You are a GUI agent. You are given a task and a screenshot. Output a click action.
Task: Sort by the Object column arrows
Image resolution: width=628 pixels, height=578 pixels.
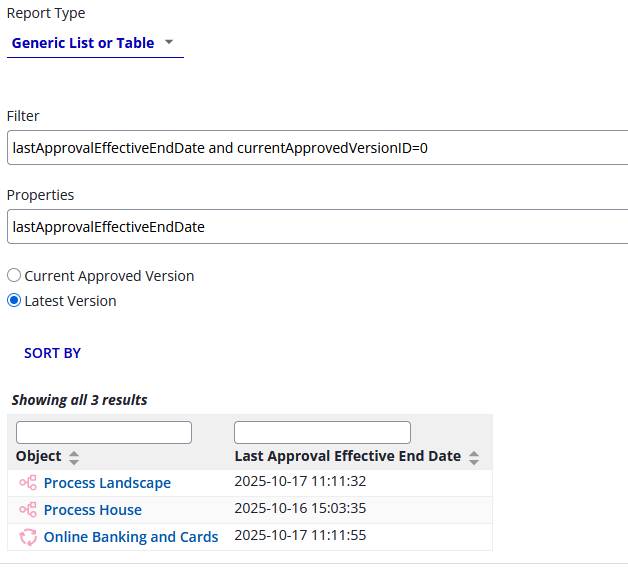tap(74, 457)
